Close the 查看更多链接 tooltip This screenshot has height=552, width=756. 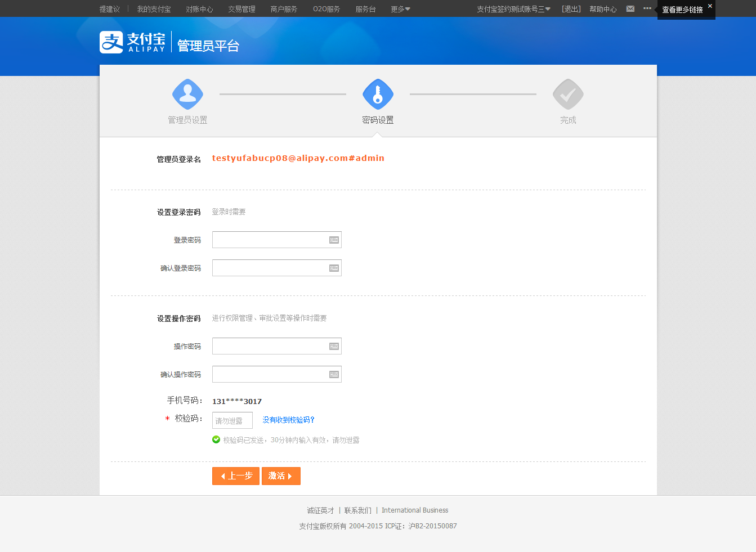710,6
